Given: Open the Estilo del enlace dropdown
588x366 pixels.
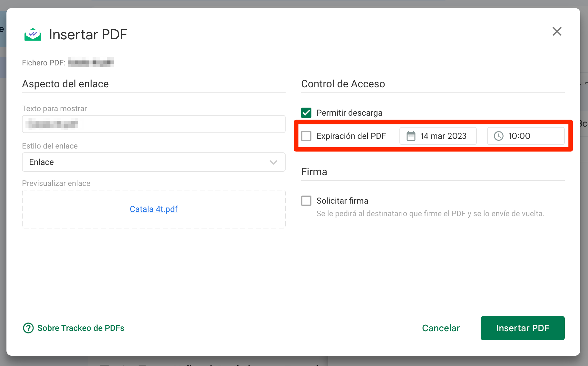Looking at the screenshot, I should coord(153,162).
